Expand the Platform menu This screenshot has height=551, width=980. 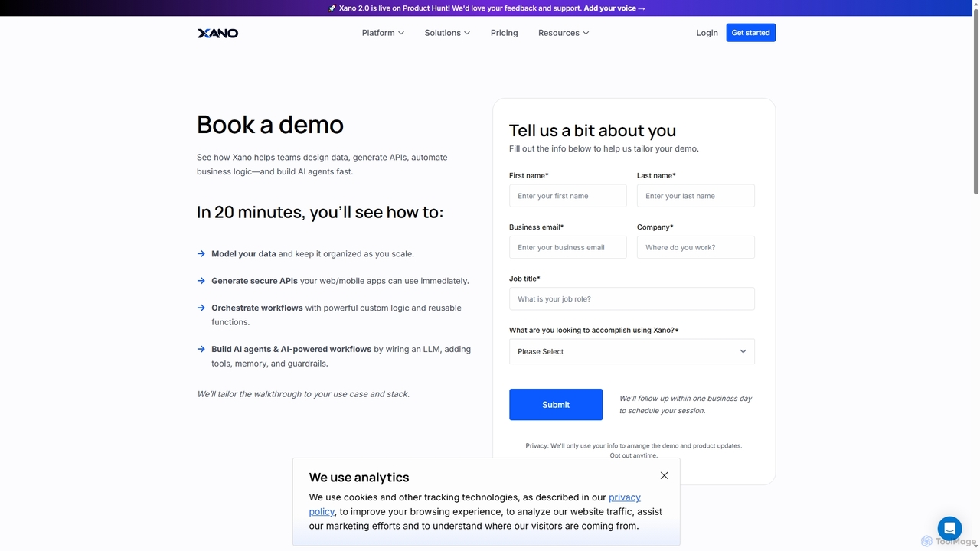pyautogui.click(x=383, y=33)
